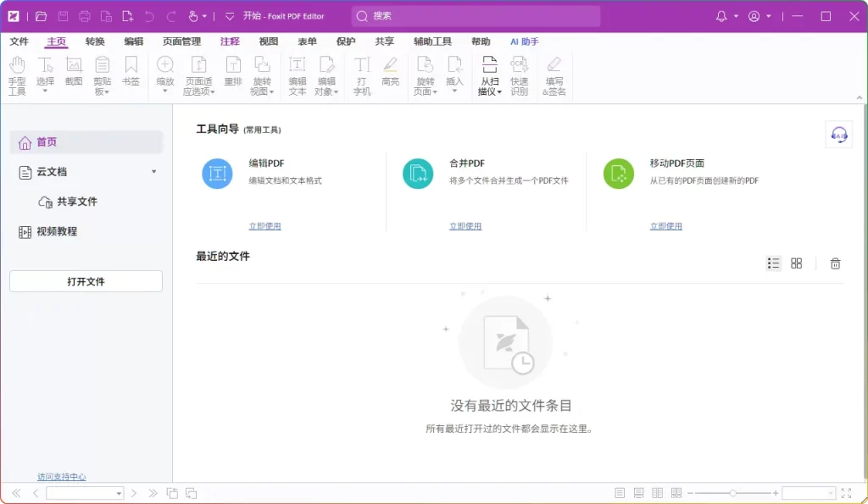Click the 打开文件 Open File button
This screenshot has width=868, height=504.
86,281
